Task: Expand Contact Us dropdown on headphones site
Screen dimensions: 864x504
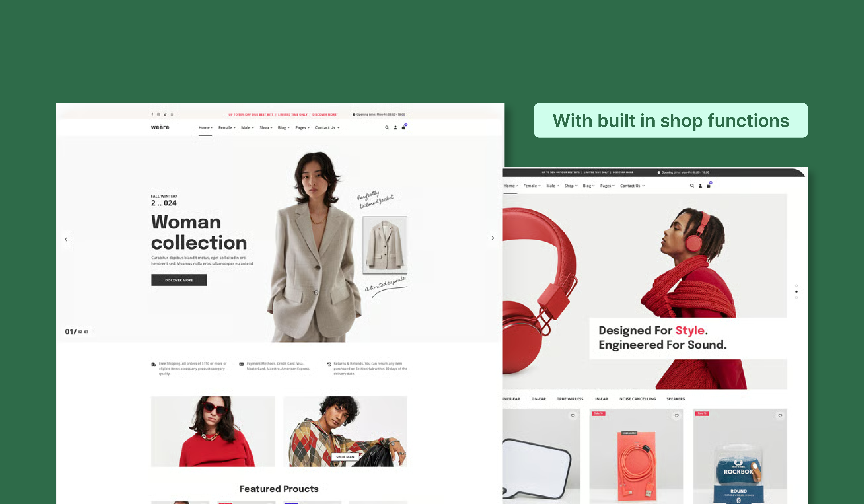Action: 632,186
